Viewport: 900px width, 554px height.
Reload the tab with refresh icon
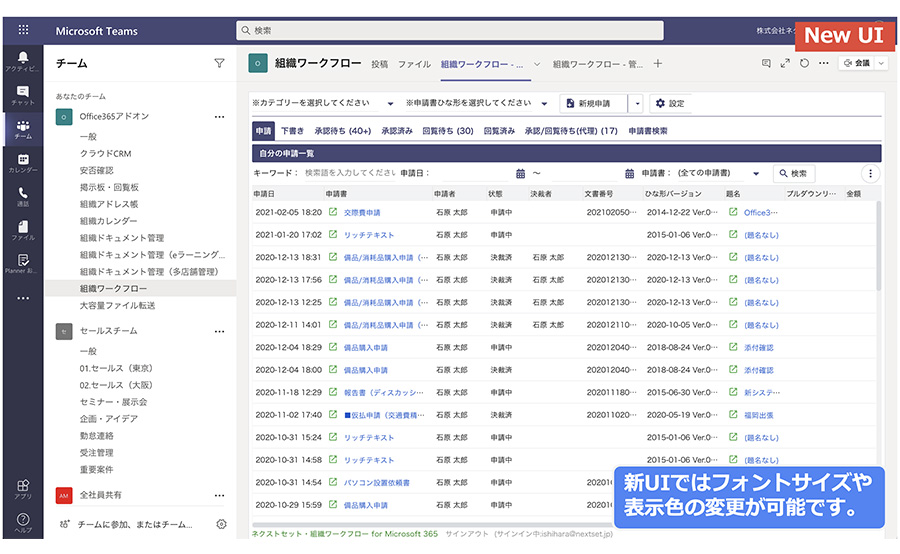(x=805, y=63)
